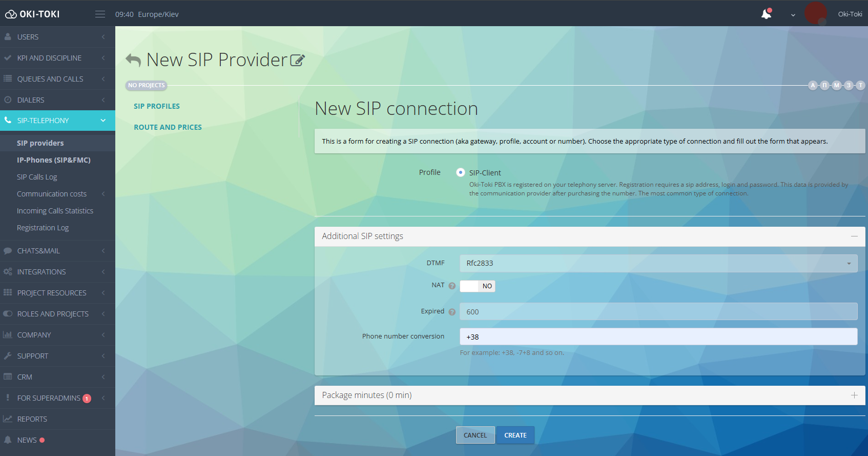Click the user avatar in top bar

click(815, 13)
